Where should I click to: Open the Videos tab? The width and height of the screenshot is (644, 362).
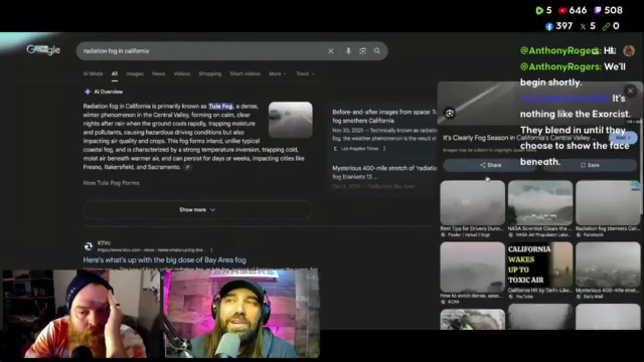click(x=182, y=73)
